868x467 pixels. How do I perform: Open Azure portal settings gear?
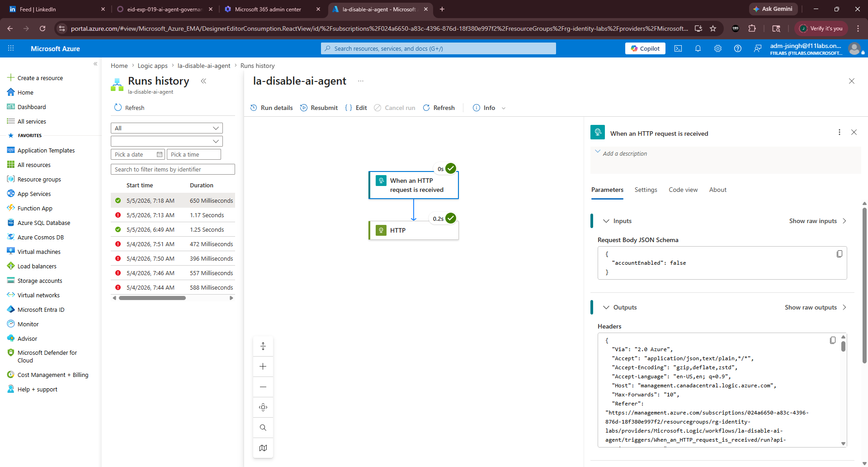(x=718, y=48)
